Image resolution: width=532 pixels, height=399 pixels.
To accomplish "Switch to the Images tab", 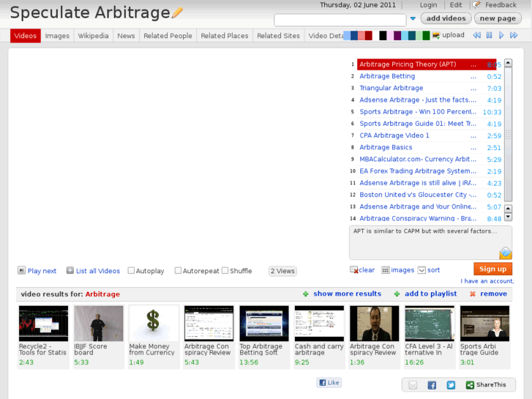I will point(57,36).
